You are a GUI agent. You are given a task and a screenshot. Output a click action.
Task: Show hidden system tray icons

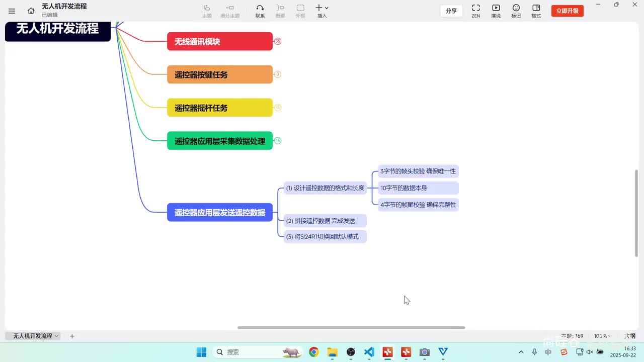[x=521, y=352]
